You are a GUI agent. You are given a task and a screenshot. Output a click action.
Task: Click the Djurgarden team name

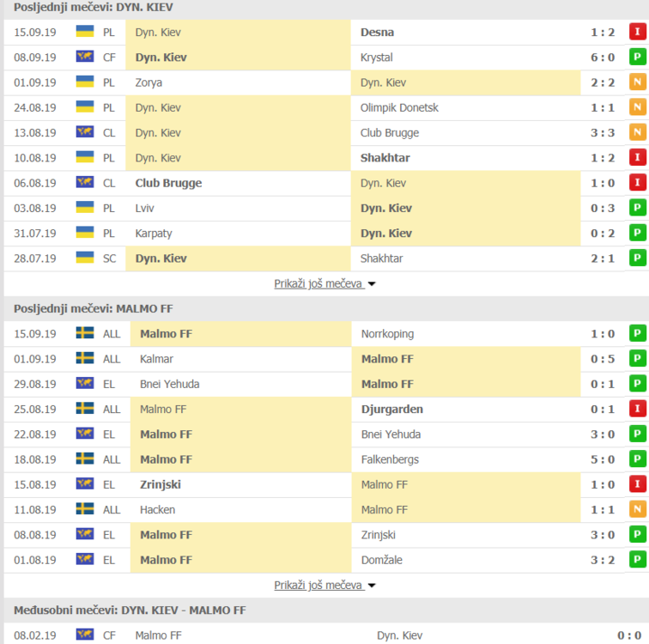(392, 410)
